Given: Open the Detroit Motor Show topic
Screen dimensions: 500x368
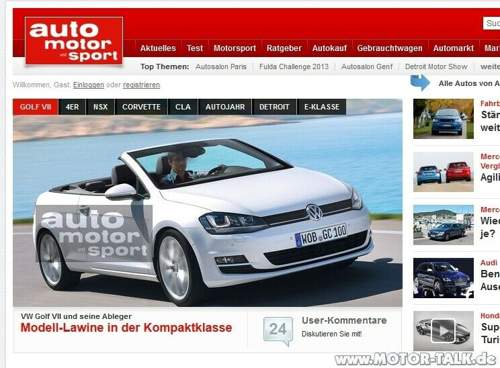Looking at the screenshot, I should tap(436, 67).
